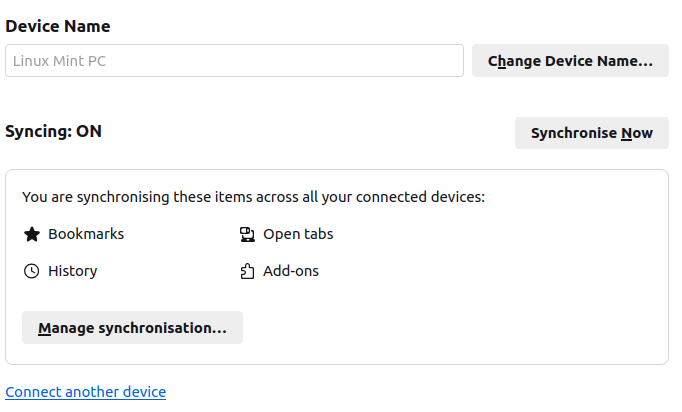The width and height of the screenshot is (682, 412).
Task: Click the Bookmarks star icon
Action: (31, 234)
